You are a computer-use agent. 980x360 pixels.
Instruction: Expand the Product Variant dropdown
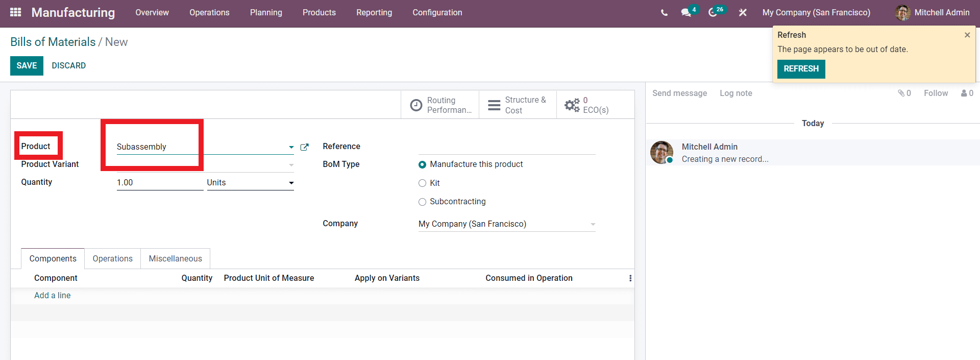click(291, 165)
